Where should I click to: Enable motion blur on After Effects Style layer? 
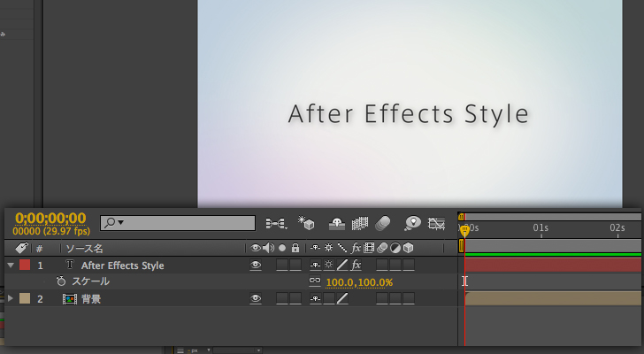(x=382, y=265)
